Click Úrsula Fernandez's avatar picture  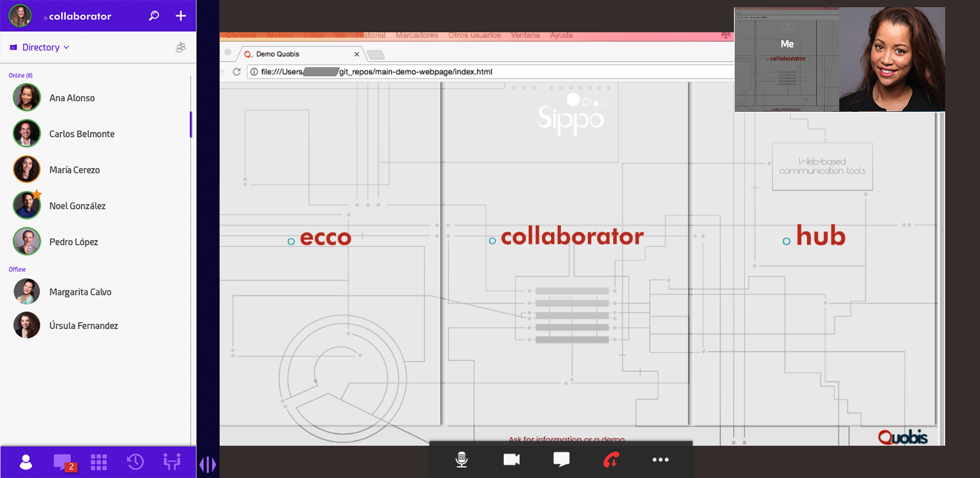click(27, 325)
